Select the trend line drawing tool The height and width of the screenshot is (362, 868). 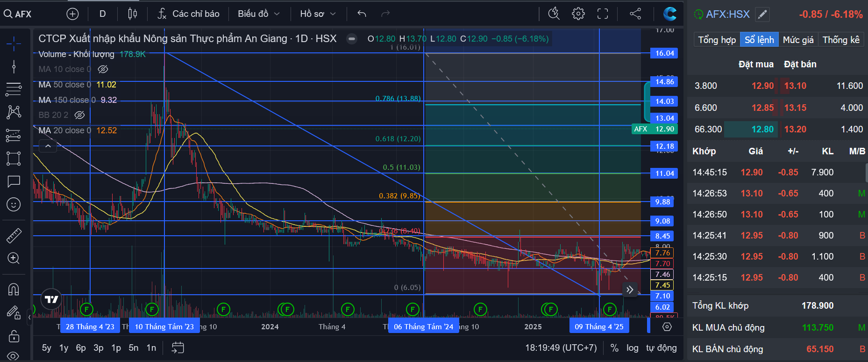14,66
